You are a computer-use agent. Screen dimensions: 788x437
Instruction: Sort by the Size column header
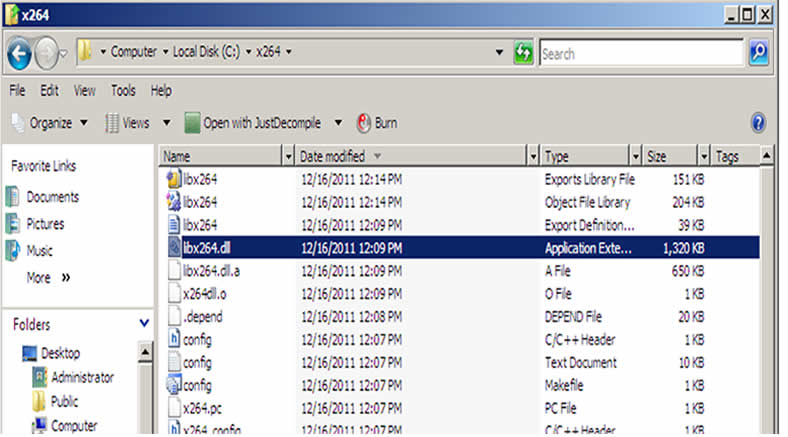pyautogui.click(x=670, y=156)
